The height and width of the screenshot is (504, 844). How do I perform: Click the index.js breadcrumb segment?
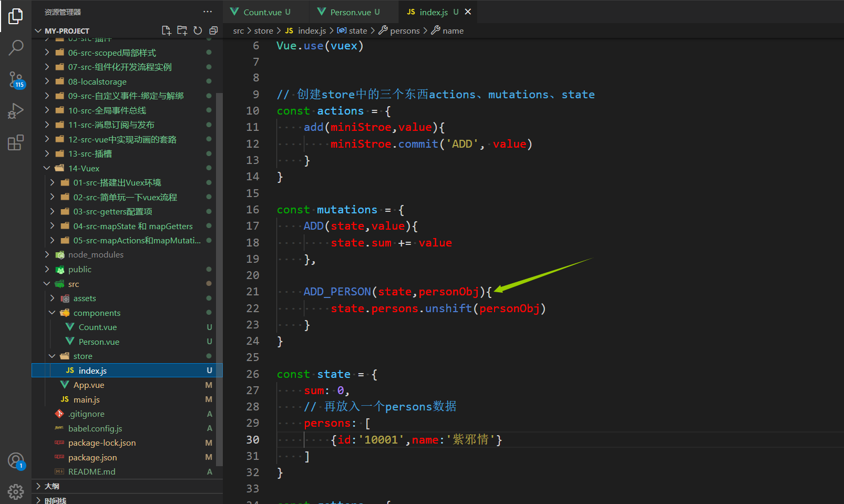pos(306,30)
